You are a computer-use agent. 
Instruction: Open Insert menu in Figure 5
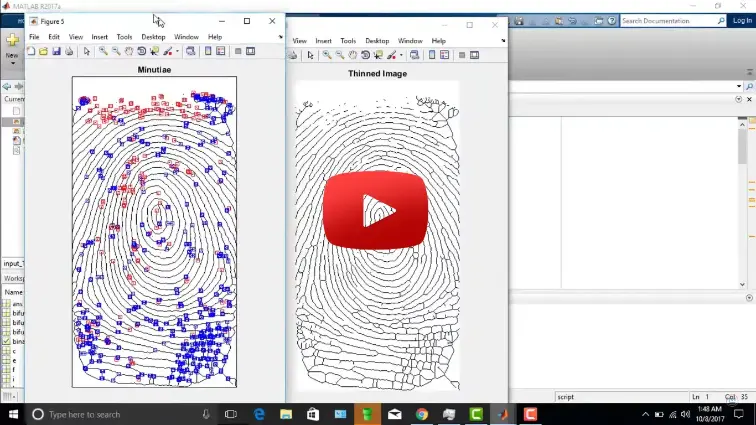99,37
